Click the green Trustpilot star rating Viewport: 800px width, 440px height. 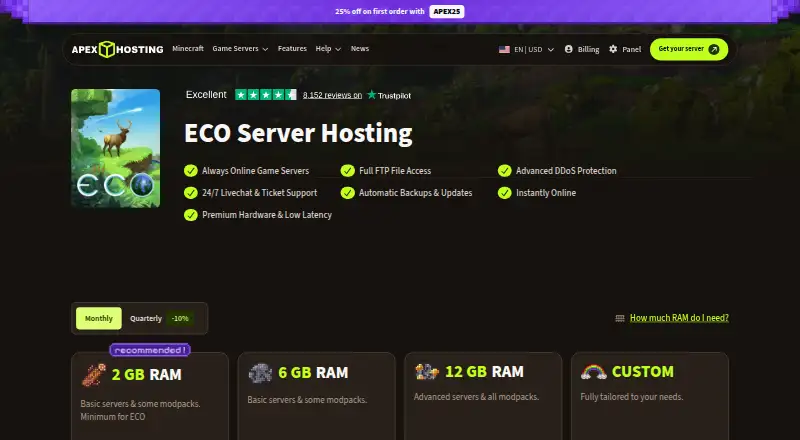(265, 94)
